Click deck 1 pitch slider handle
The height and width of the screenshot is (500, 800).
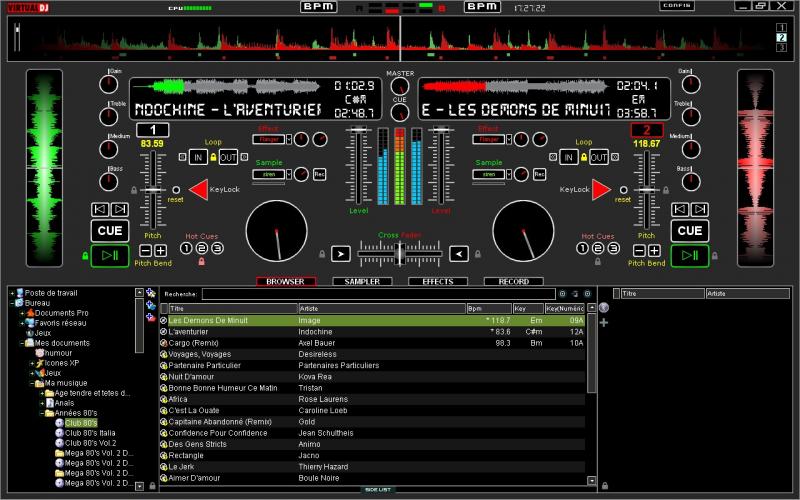pyautogui.click(x=153, y=190)
